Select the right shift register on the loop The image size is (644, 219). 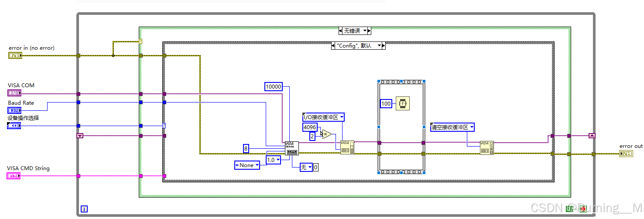592,136
